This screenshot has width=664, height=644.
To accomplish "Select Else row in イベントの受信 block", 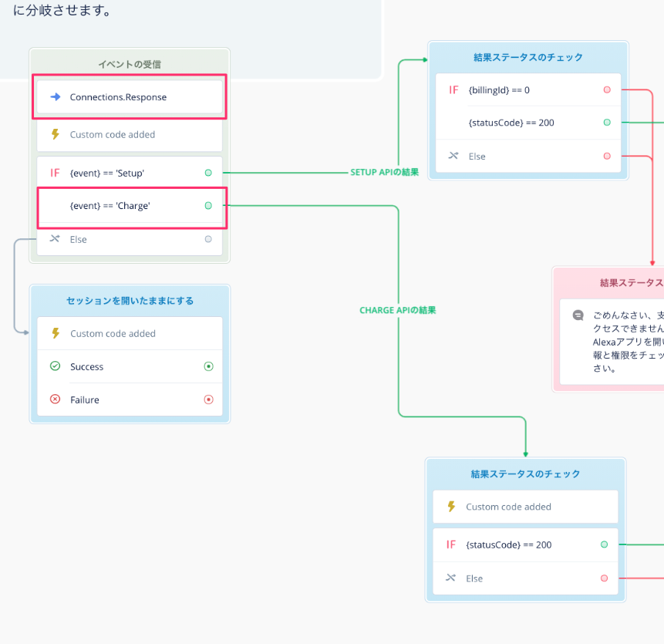I will tap(130, 239).
